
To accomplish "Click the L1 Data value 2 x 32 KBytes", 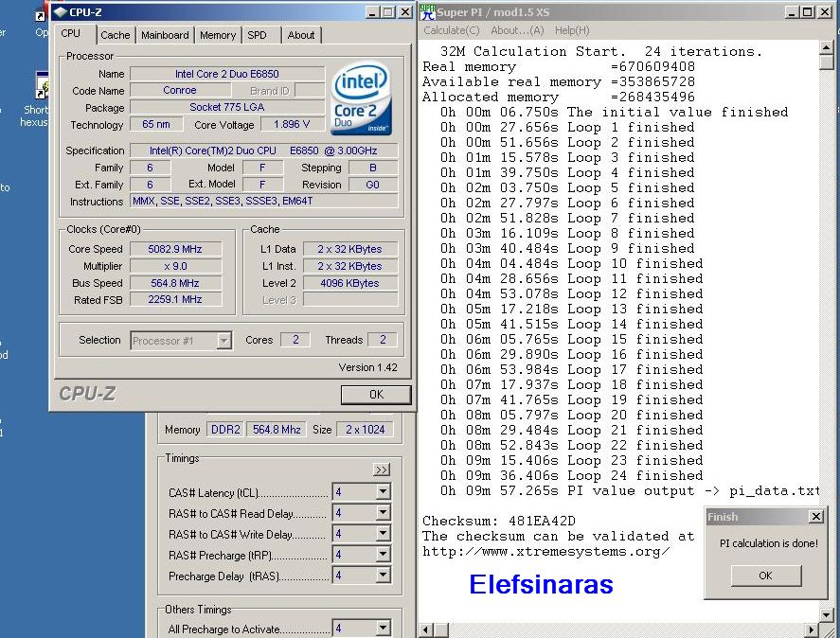I will (x=350, y=249).
